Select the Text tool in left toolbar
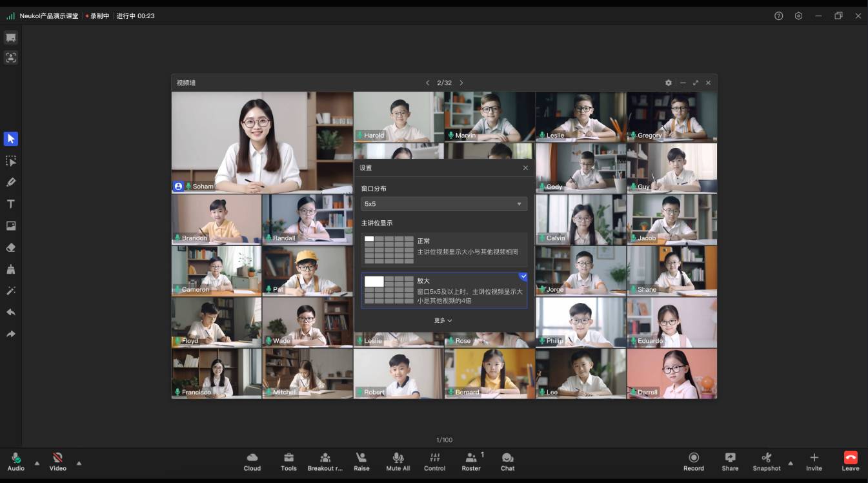This screenshot has width=868, height=483. pos(11,204)
